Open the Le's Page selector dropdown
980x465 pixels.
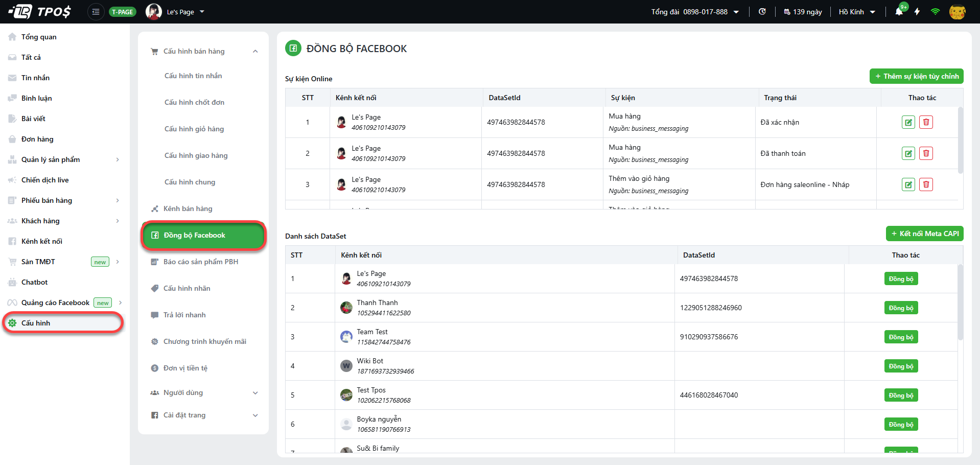pos(175,12)
